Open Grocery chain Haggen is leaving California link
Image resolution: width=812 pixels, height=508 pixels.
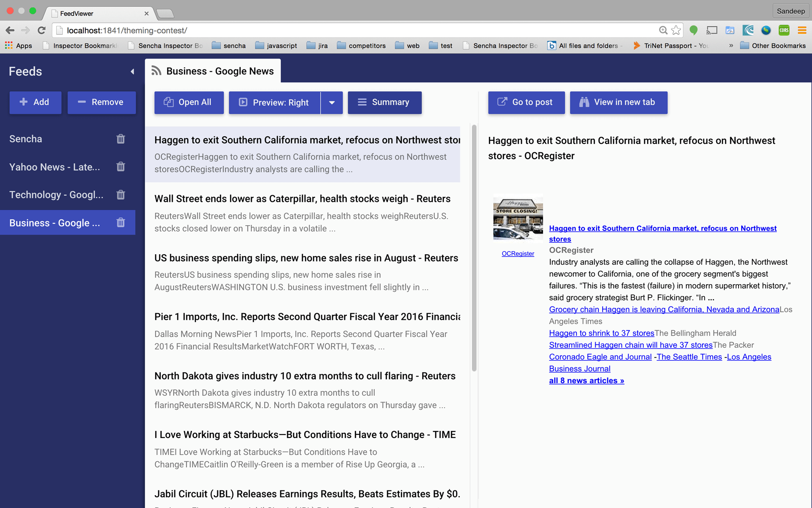[x=664, y=309]
